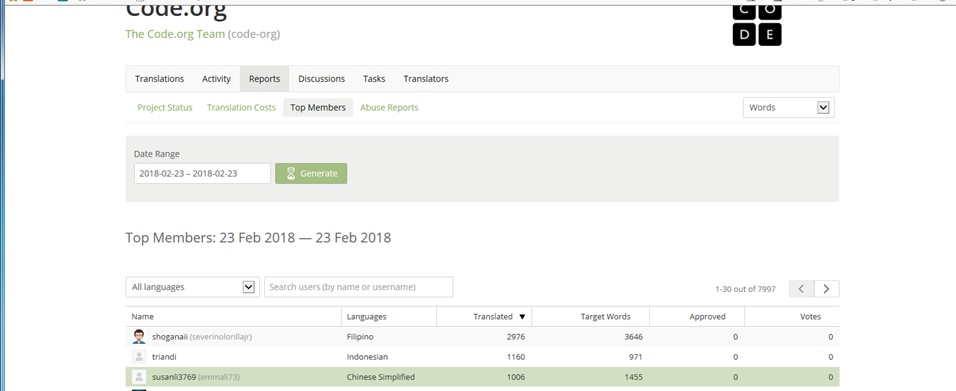Open Translation Costs report

[x=241, y=107]
